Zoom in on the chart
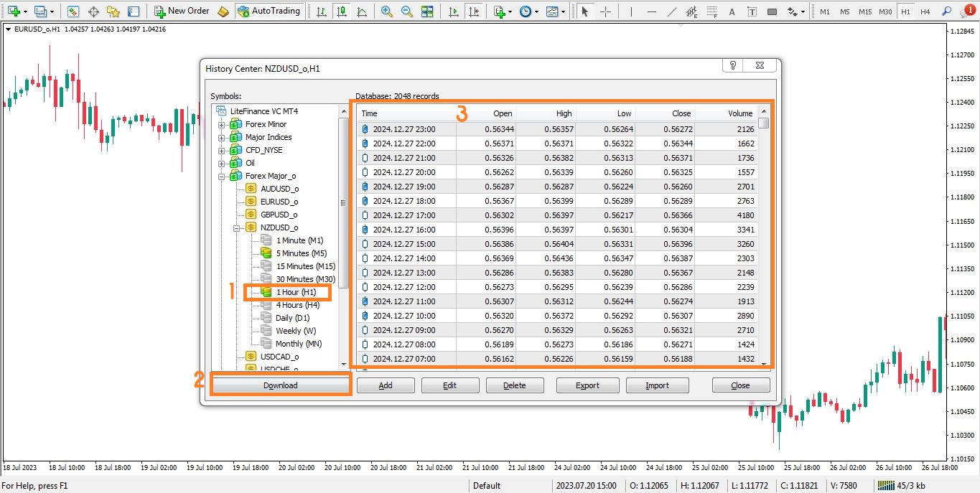The height and width of the screenshot is (493, 980). click(387, 11)
